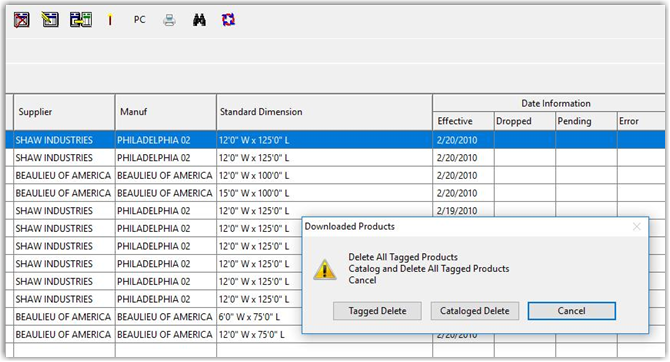This screenshot has height=362, width=670.
Task: Click the PC toolbar button
Action: click(139, 20)
